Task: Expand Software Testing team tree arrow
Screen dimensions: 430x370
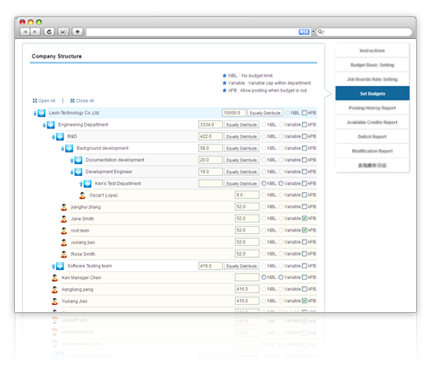Action: pyautogui.click(x=53, y=266)
